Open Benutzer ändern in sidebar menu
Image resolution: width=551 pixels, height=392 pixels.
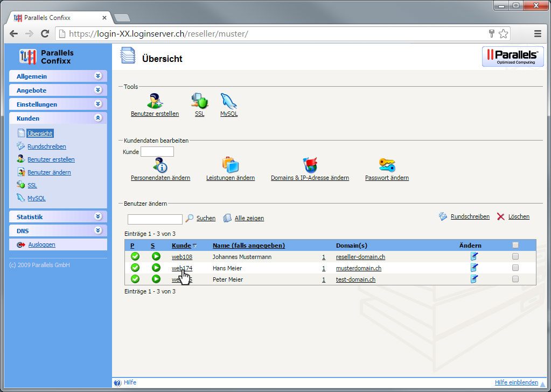[49, 172]
